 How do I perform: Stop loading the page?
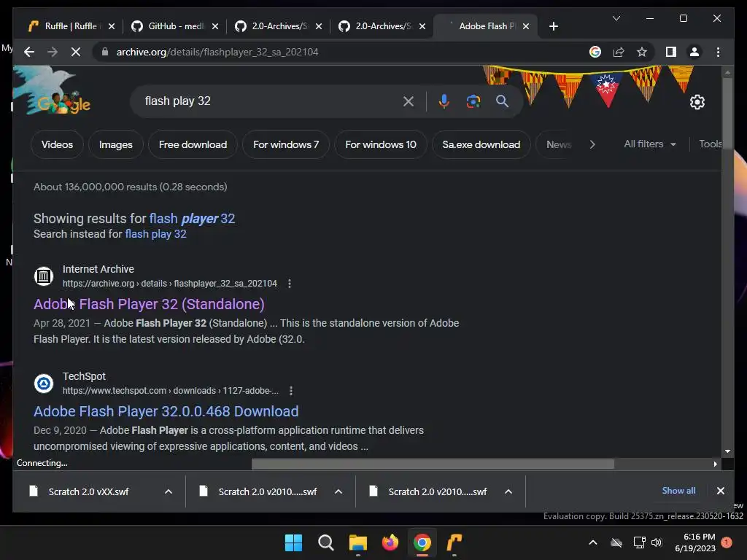point(76,52)
